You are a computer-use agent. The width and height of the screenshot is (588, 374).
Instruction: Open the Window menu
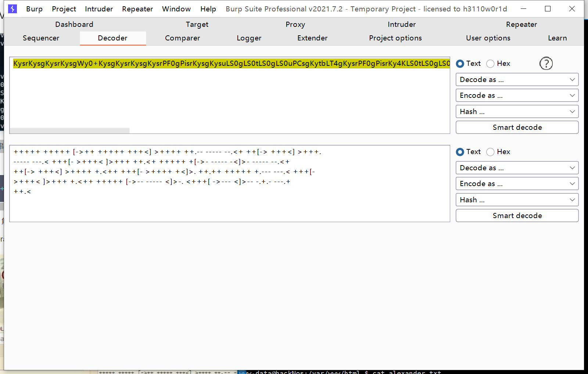click(176, 9)
